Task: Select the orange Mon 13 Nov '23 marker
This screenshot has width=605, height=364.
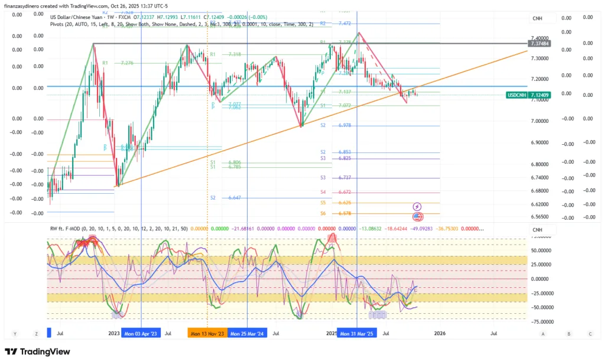Action: coord(207,334)
